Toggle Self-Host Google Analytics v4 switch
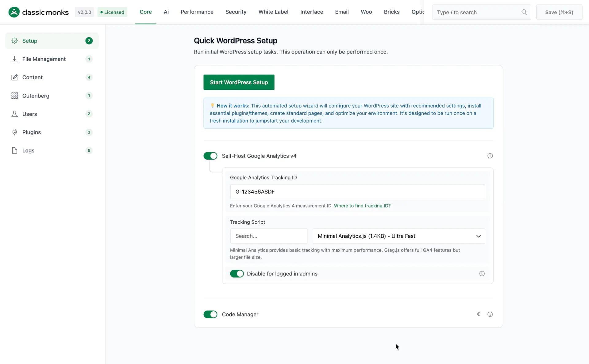The image size is (589, 364). click(x=210, y=156)
